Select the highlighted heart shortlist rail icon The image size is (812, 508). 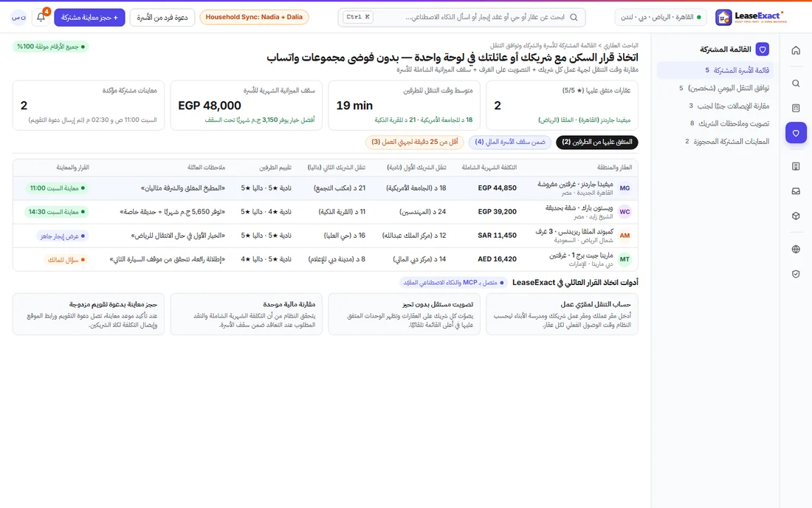(x=796, y=133)
